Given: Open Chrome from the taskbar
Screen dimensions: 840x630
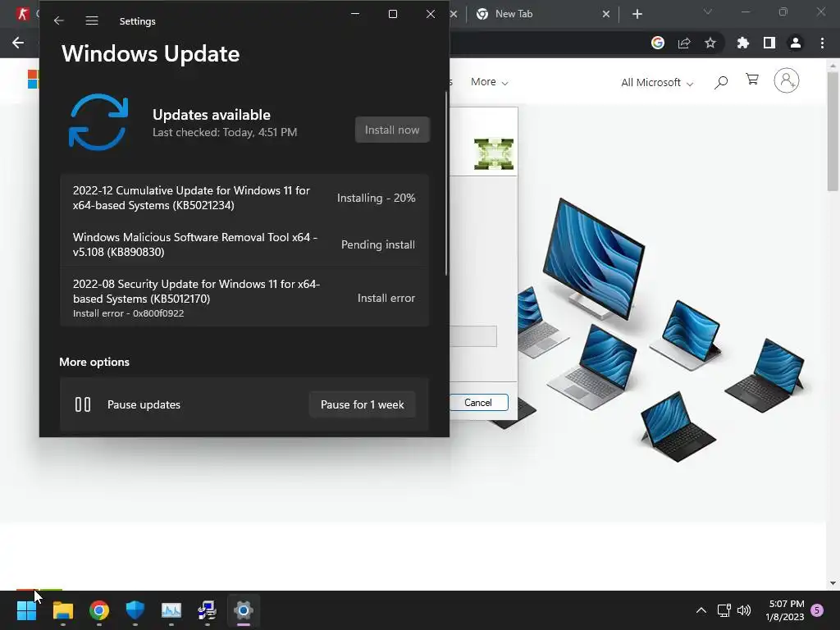Looking at the screenshot, I should (x=99, y=610).
